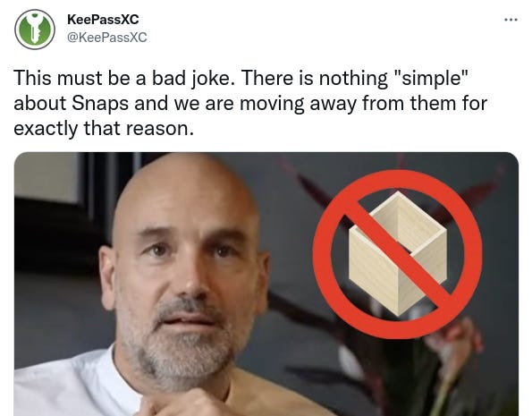Click the red prohibition sign graphic
532x416 pixels.
click(x=397, y=254)
